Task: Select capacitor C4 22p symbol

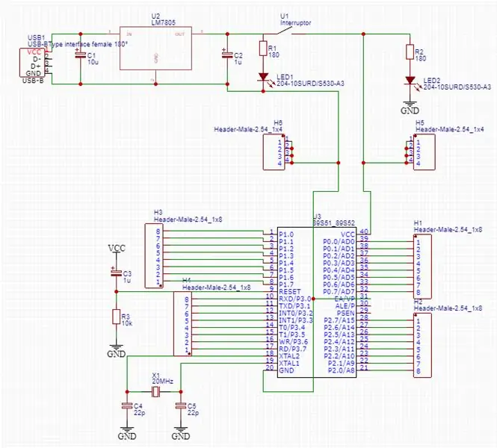Action: coord(127,406)
